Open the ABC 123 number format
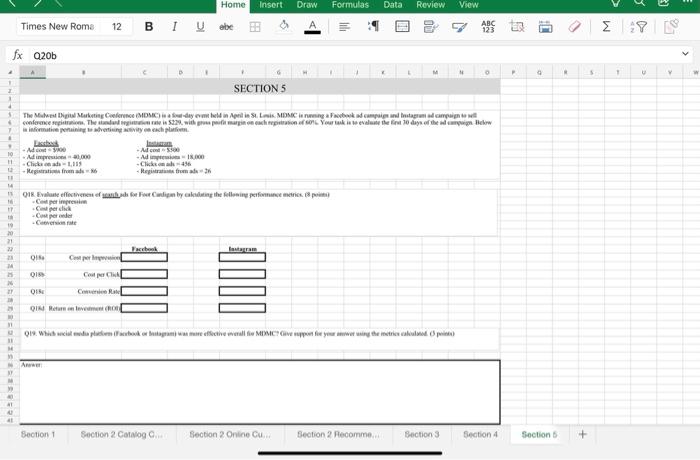 point(488,26)
